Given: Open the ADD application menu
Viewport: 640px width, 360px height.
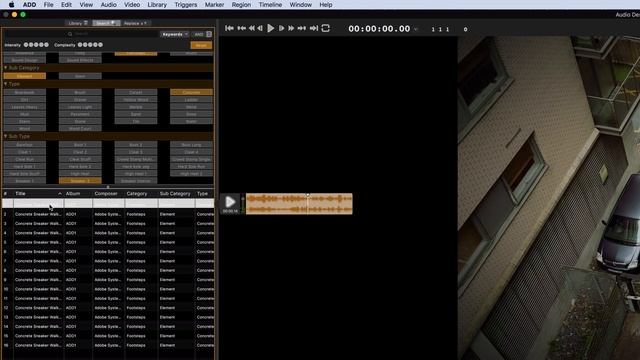Looking at the screenshot, I should tap(29, 4).
